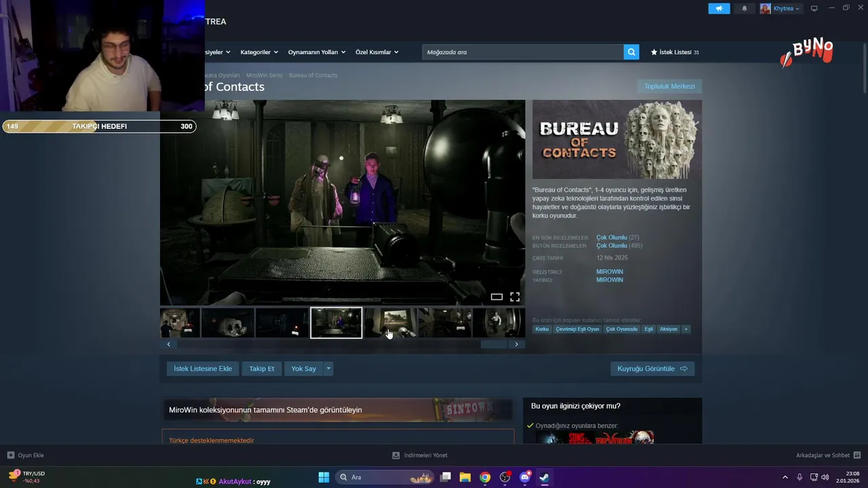This screenshot has width=868, height=488.
Task: Click Çevrimiçi Eşli Oyun tag
Action: pos(577,329)
